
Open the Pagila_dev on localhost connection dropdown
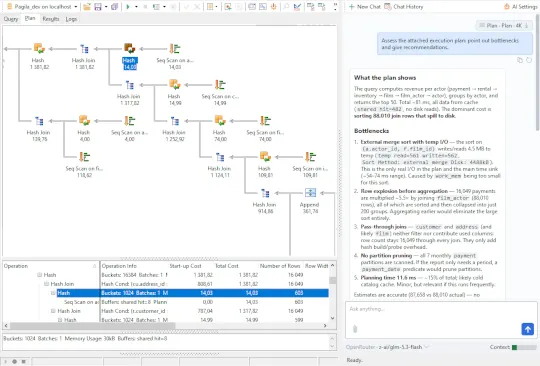(42, 7)
